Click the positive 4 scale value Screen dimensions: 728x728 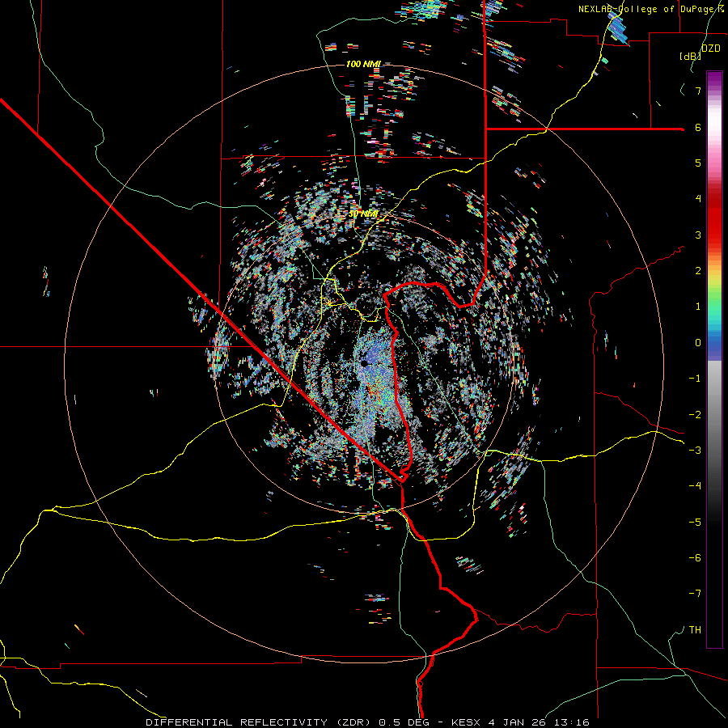click(x=698, y=199)
